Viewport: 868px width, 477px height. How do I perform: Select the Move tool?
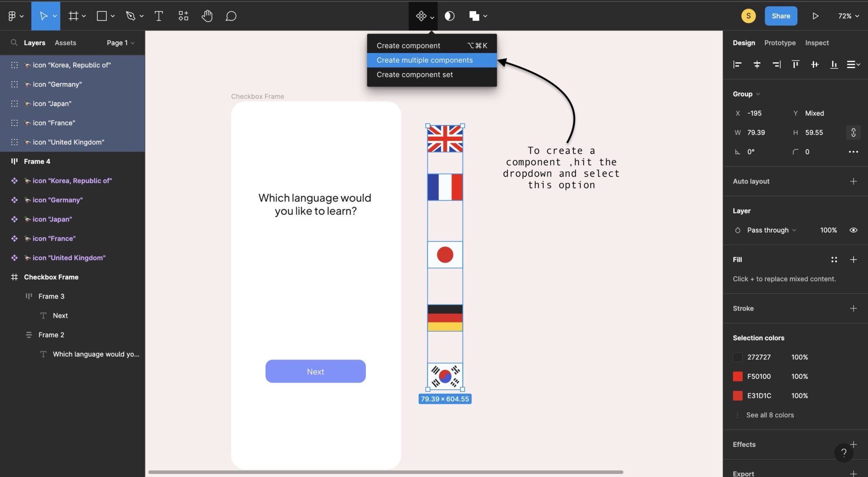point(44,16)
